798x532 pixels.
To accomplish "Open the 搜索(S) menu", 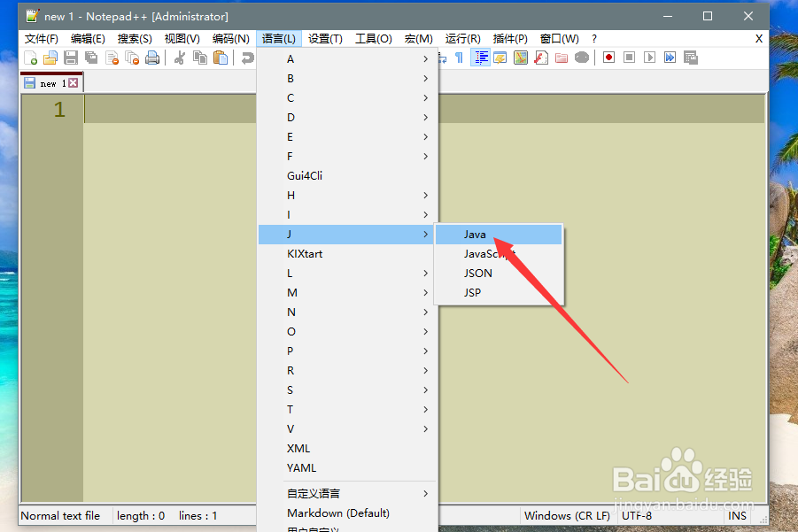I will (x=135, y=39).
